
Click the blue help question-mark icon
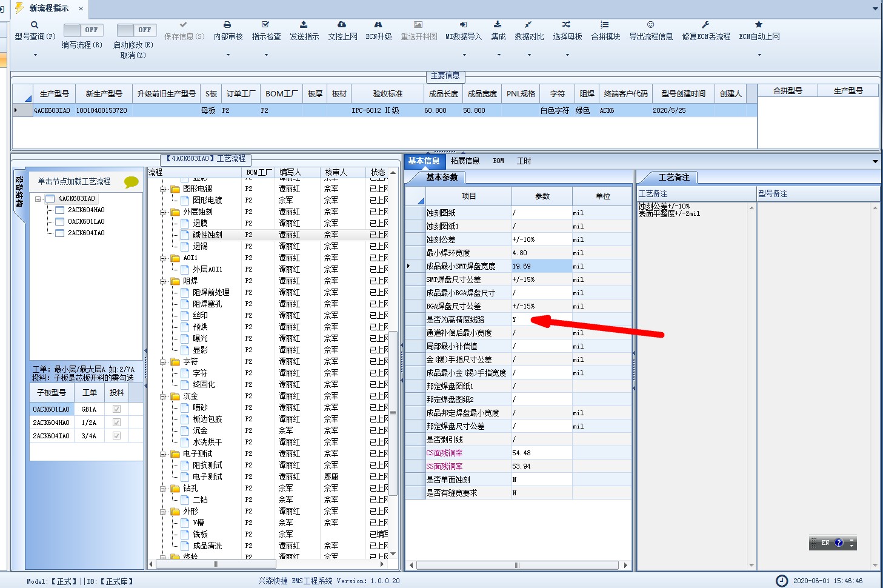tap(839, 543)
